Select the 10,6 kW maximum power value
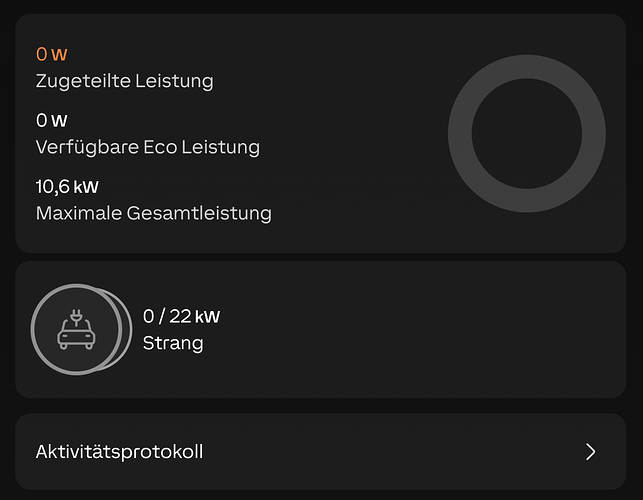Viewport: 643px width, 500px height. [x=67, y=187]
